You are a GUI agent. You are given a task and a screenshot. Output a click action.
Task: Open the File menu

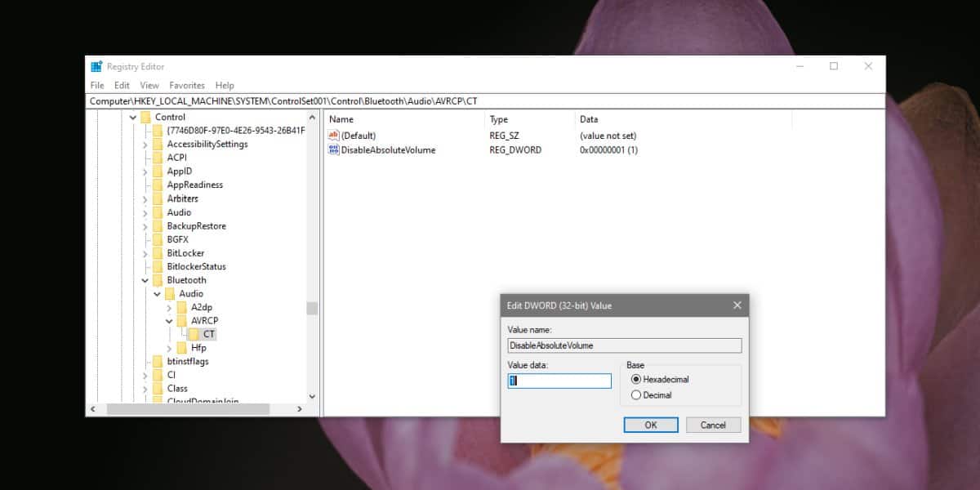click(97, 85)
